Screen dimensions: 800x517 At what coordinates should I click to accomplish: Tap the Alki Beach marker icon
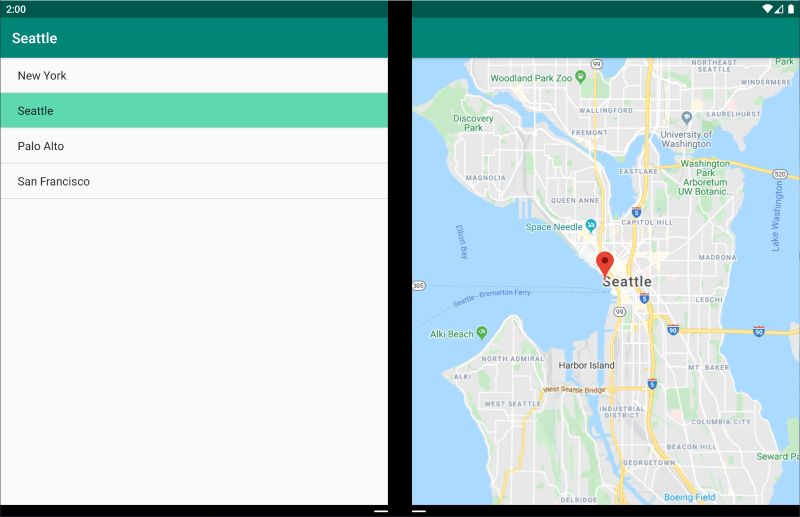point(482,333)
